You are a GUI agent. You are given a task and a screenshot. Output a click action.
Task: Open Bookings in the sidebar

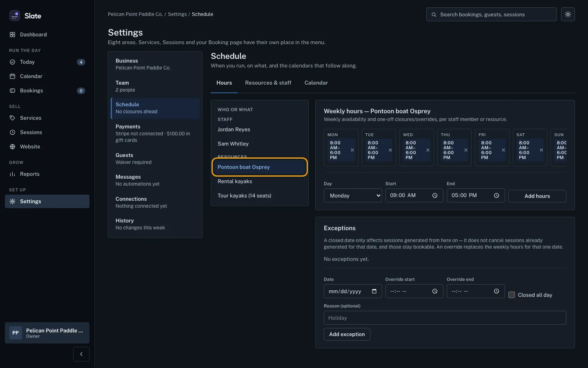coord(47,91)
